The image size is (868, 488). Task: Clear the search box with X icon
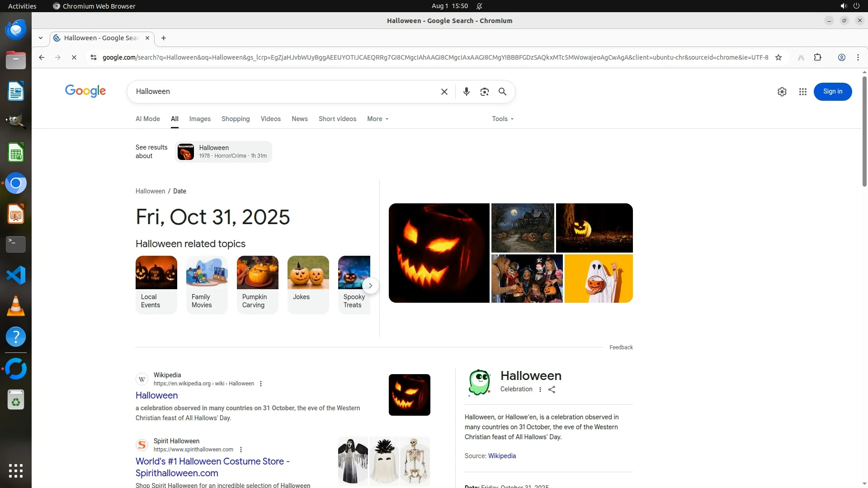coord(444,92)
